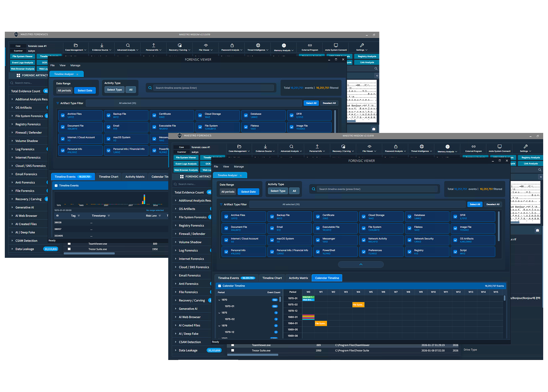
Task: Open Settings wrench icon in front window
Action: click(526, 146)
